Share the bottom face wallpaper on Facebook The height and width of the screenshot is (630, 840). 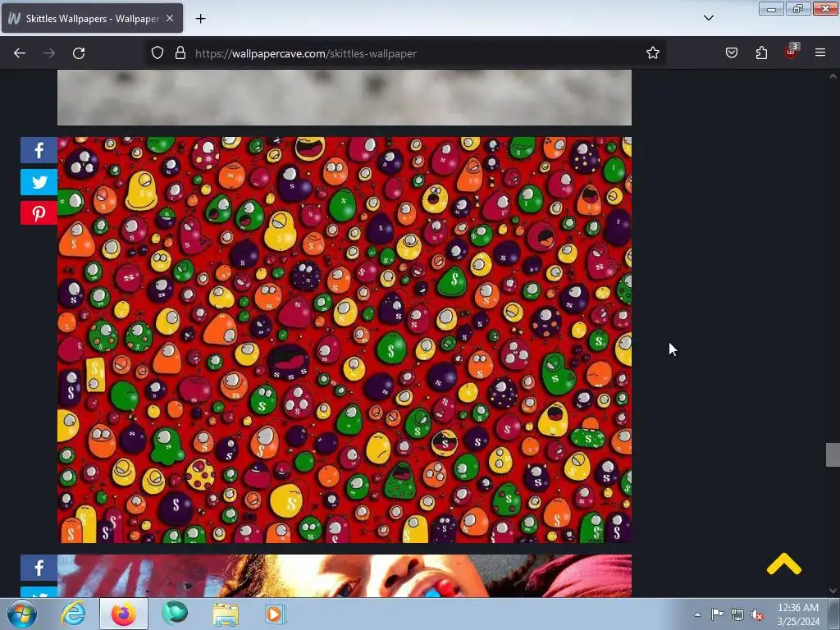(39, 568)
